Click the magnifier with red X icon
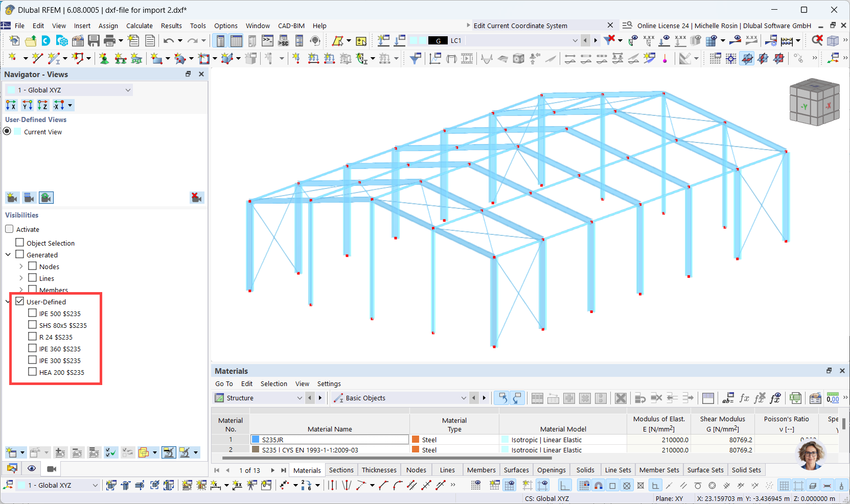The image size is (850, 504). click(x=817, y=40)
